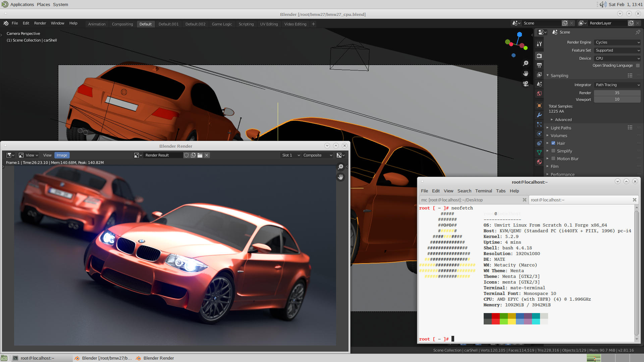Open the terminal's Search menu
This screenshot has height=362, width=644.
click(464, 191)
